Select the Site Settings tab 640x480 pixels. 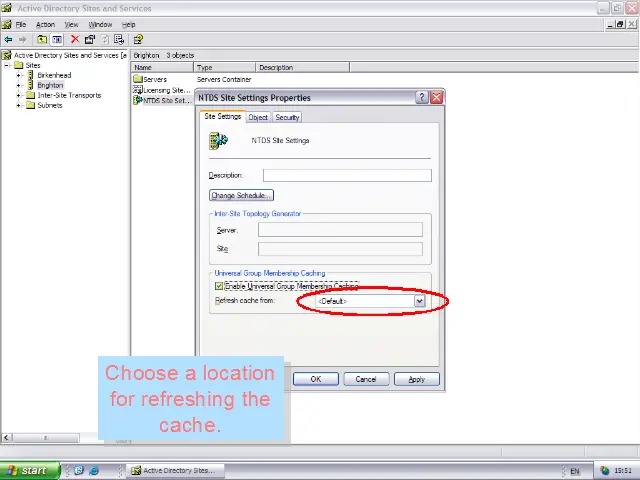point(222,116)
